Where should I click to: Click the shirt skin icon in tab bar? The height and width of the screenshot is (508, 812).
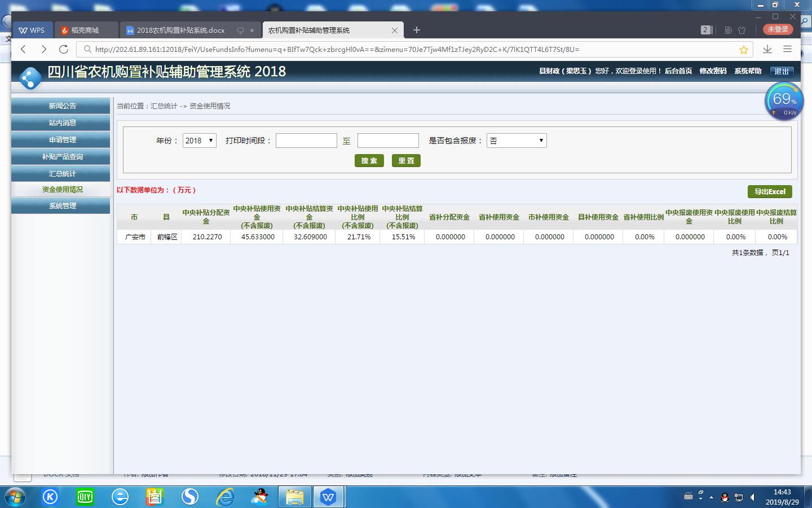(742, 30)
